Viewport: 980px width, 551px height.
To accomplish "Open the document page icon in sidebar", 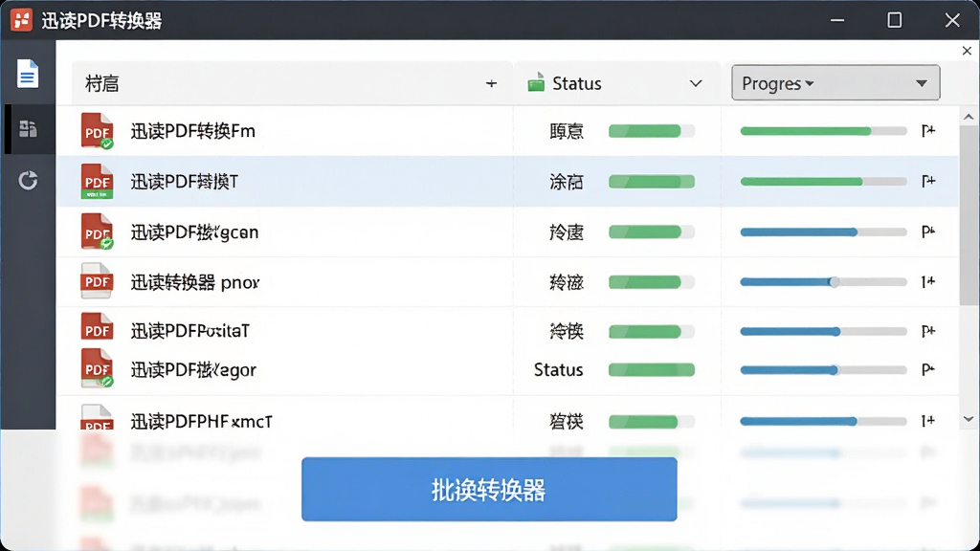I will (x=28, y=75).
